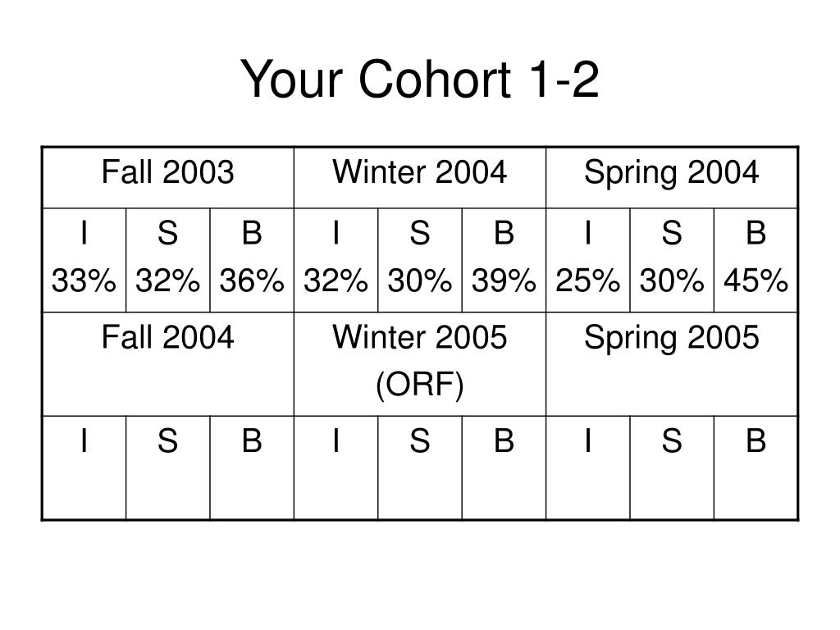Screen dimensions: 840x630
Task: Click the Spring 2004 B 45% cell
Action: [x=756, y=260]
